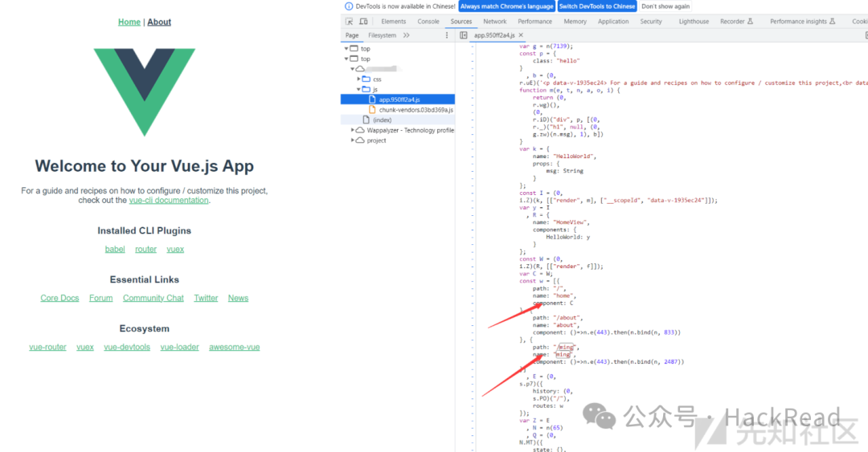Click the code line name: "HelloWorld"
This screenshot has width=868, height=452.
pyautogui.click(x=564, y=156)
